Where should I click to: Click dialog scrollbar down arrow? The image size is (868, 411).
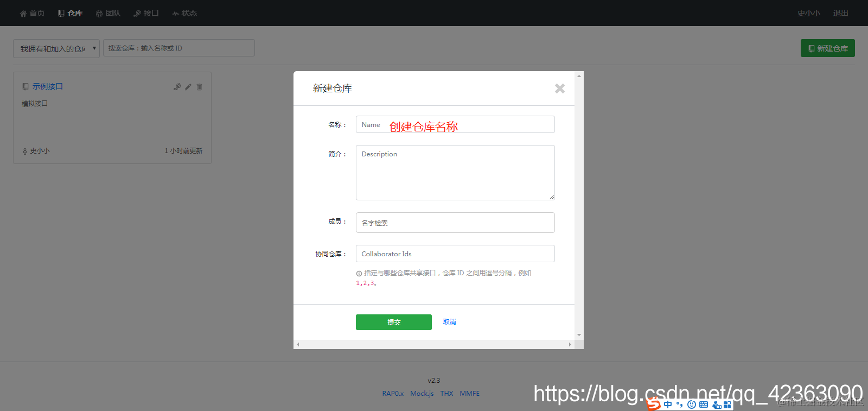click(579, 335)
